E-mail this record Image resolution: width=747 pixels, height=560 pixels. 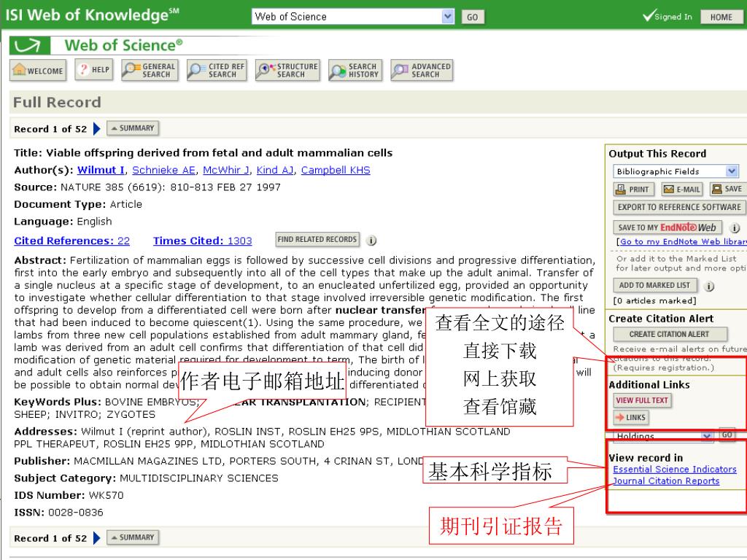click(x=682, y=189)
